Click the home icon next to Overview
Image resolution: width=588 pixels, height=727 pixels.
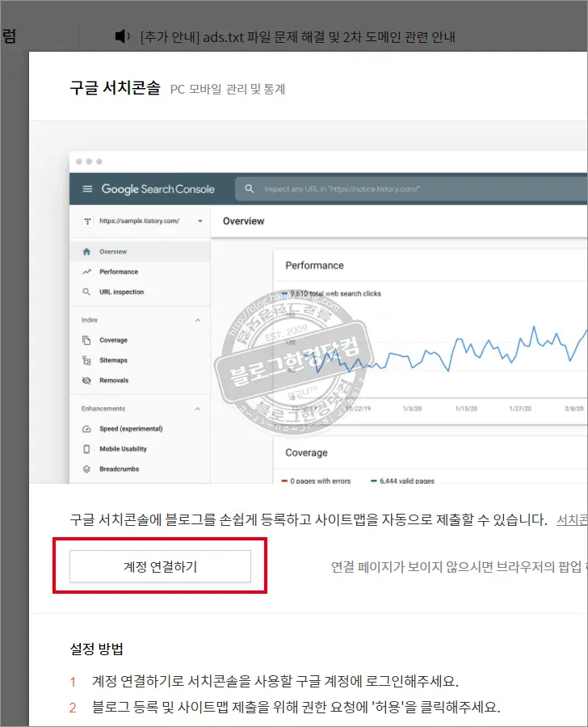(x=86, y=251)
